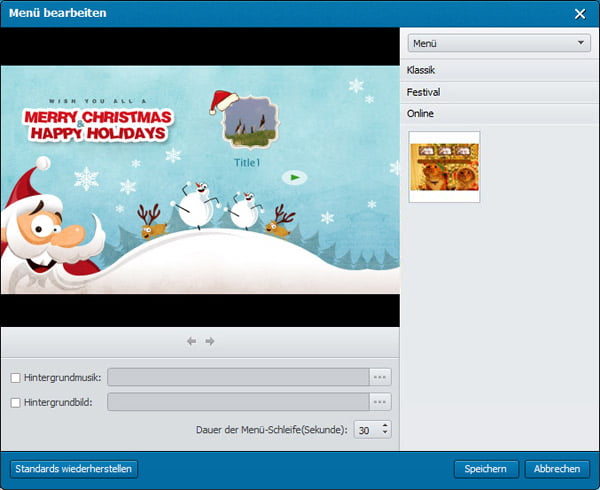Enable the Hintergrundmusik checkbox
Viewport: 600px width, 490px height.
(x=15, y=377)
